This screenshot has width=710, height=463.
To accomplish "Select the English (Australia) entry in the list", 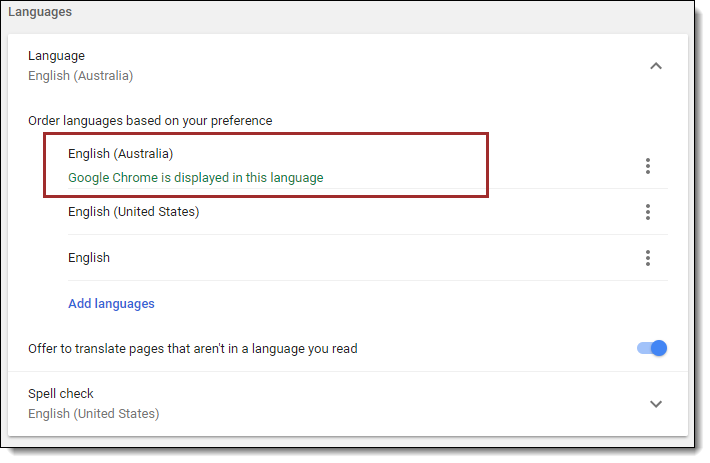I will click(x=120, y=154).
